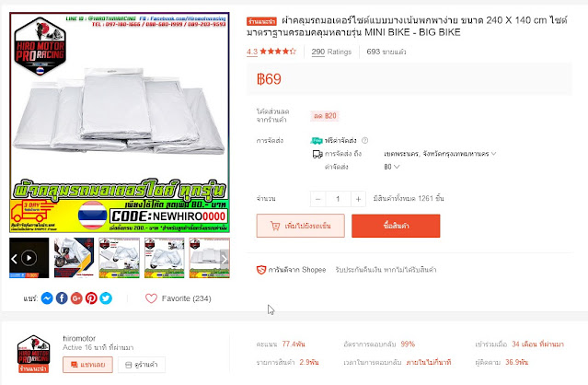
Task: Claim the ฿20 shop discount voucher
Action: click(325, 116)
